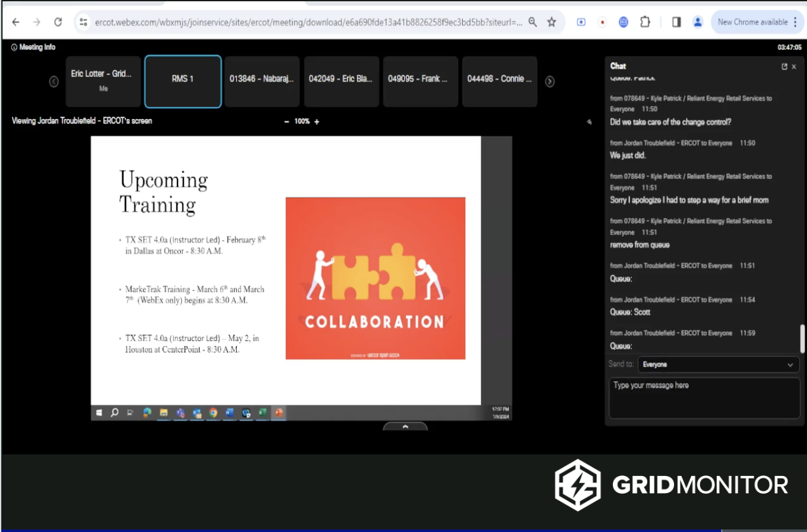Click the Chrome profile avatar
This screenshot has width=807, height=532.
pyautogui.click(x=697, y=21)
